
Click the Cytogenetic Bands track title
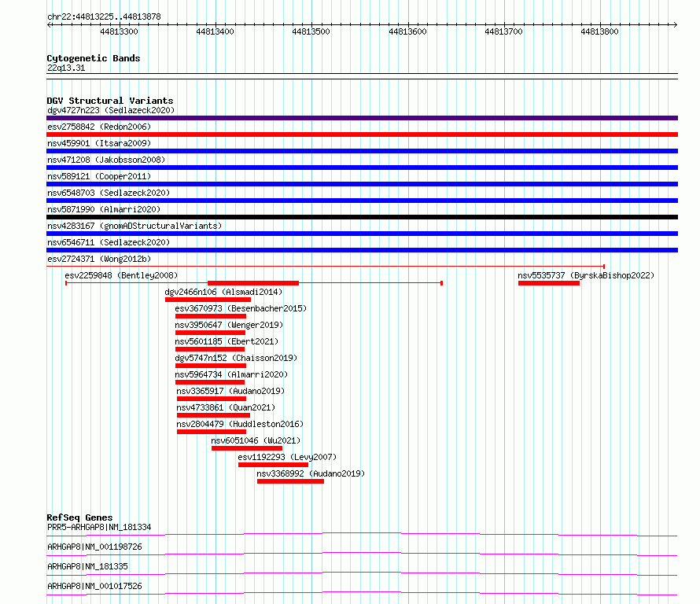click(94, 58)
